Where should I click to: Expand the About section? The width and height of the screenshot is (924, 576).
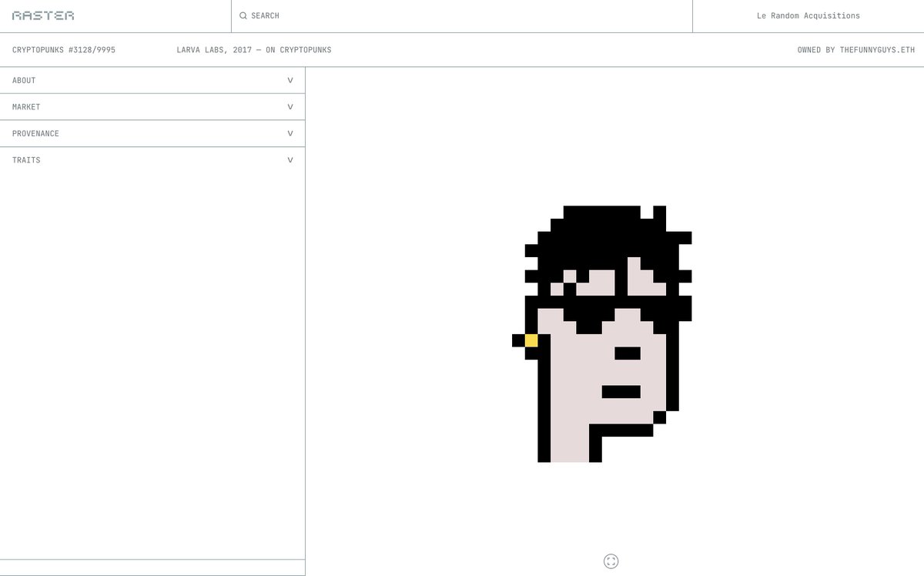pos(152,80)
